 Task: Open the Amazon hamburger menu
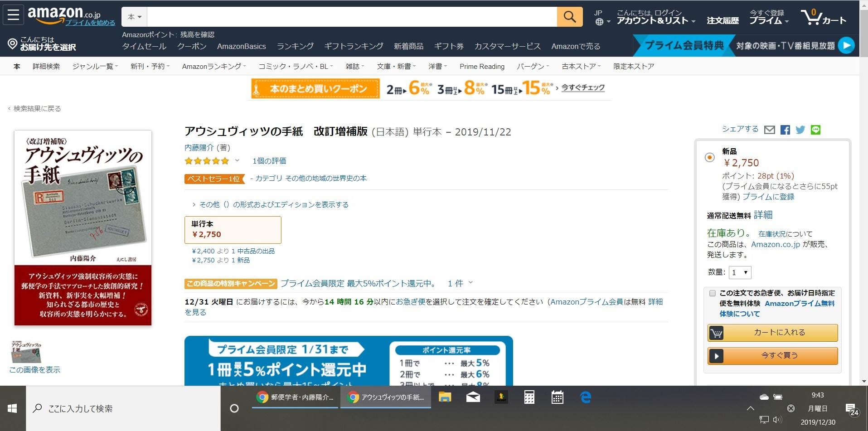(x=13, y=15)
